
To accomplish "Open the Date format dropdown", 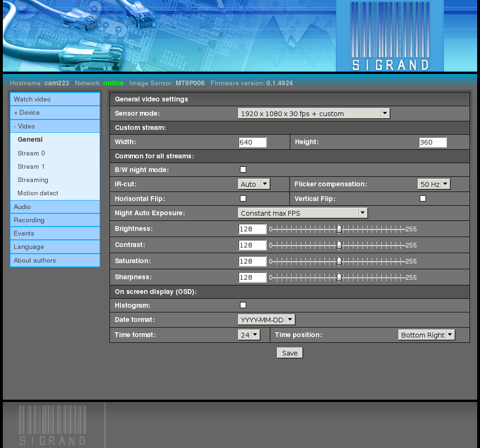I will click(267, 320).
